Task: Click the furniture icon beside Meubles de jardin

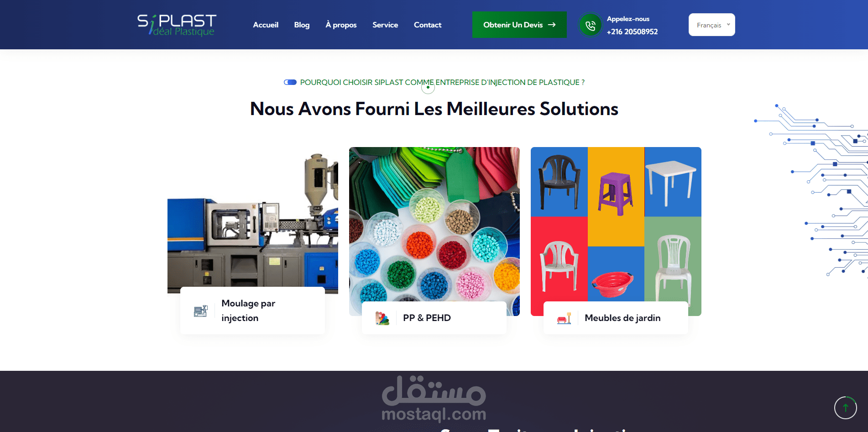Action: coord(564,318)
